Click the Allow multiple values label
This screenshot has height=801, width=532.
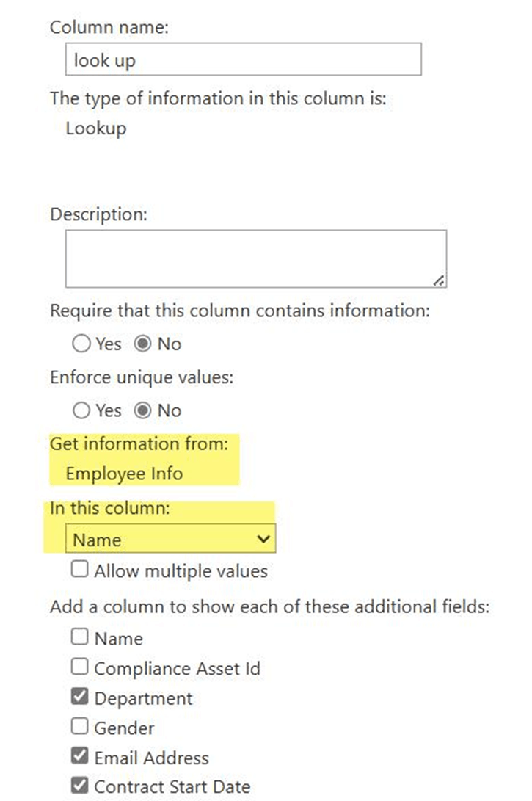[181, 570]
